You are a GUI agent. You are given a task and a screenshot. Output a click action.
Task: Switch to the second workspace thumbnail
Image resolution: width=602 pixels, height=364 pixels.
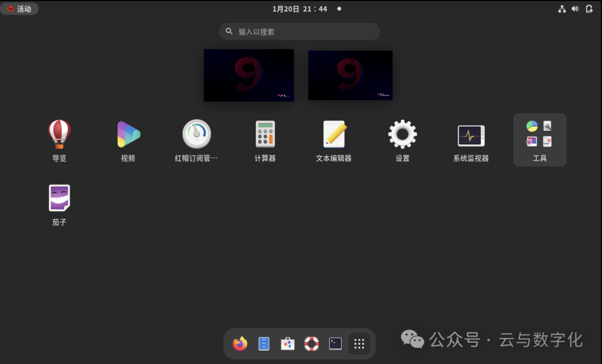click(x=350, y=75)
